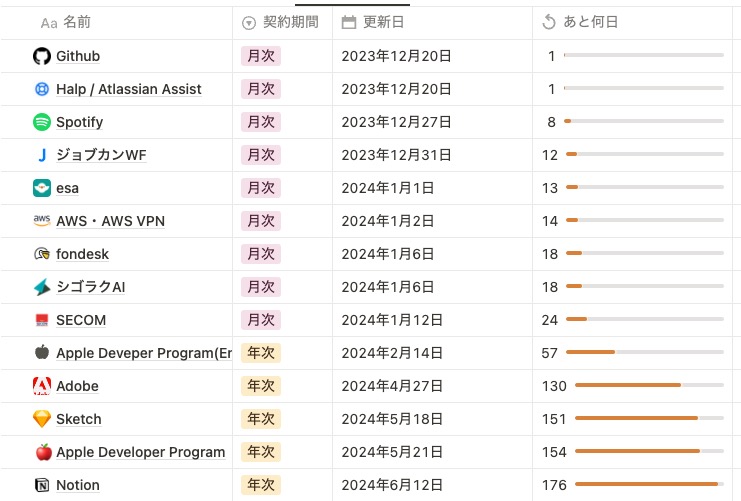Open the 名前 column header menu
The width and height of the screenshot is (741, 501).
116,23
